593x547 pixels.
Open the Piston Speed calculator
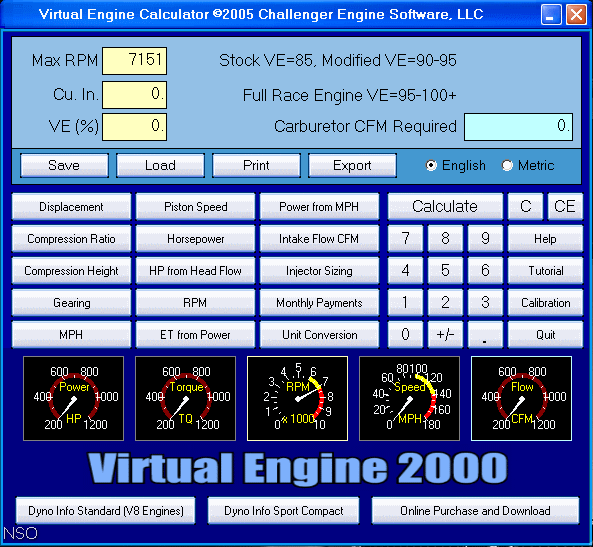(x=196, y=207)
